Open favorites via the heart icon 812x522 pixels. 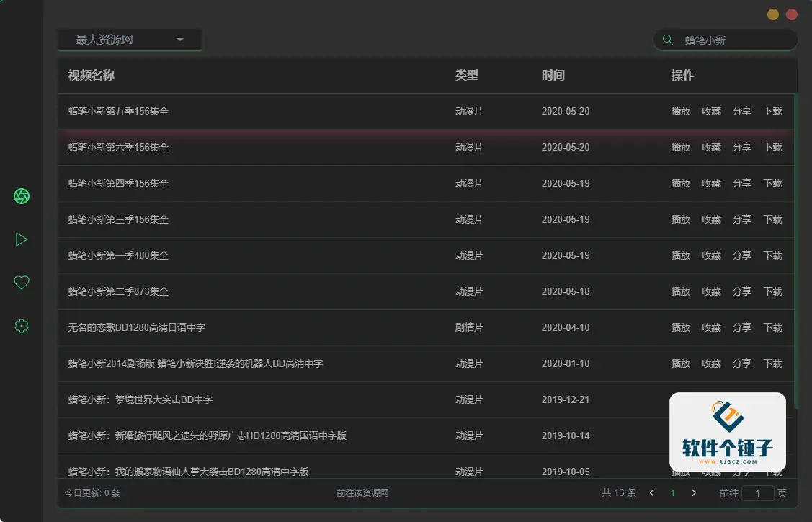coord(22,282)
